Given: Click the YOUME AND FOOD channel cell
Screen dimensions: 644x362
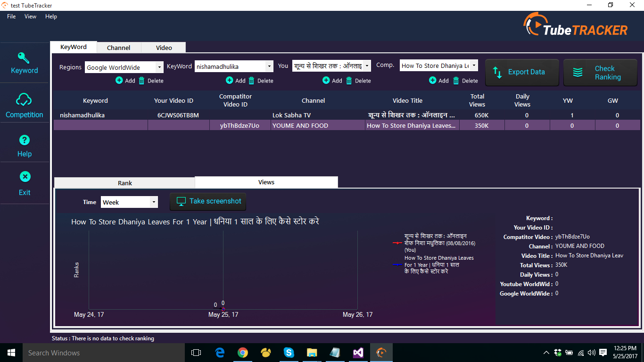Looking at the screenshot, I should (x=318, y=125).
